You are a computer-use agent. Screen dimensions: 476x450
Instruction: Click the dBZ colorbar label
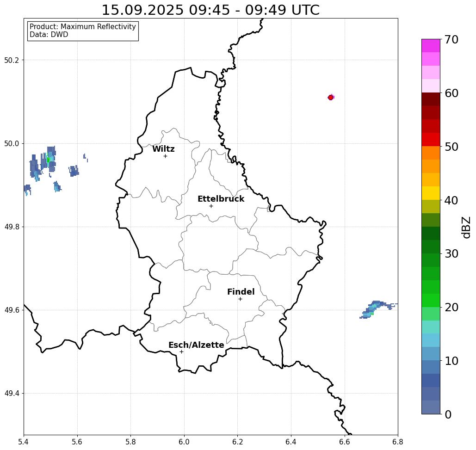(466, 227)
